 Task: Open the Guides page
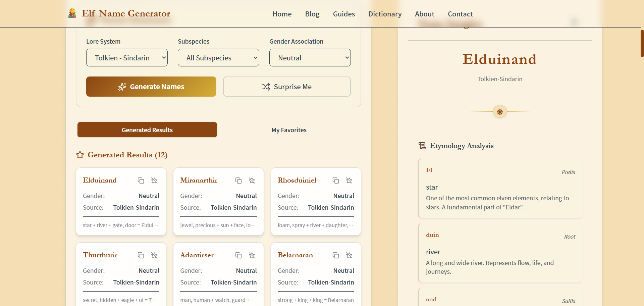coord(344,14)
